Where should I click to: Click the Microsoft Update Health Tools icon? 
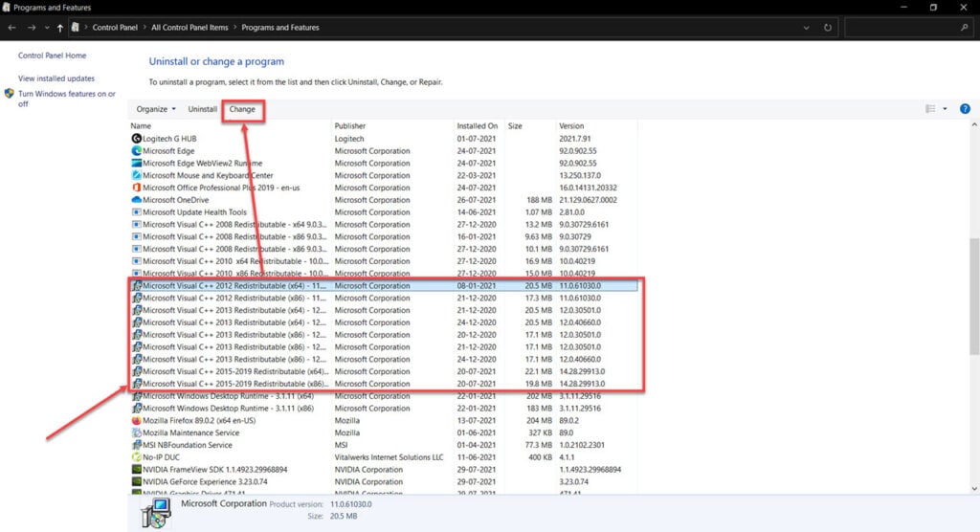pyautogui.click(x=136, y=211)
